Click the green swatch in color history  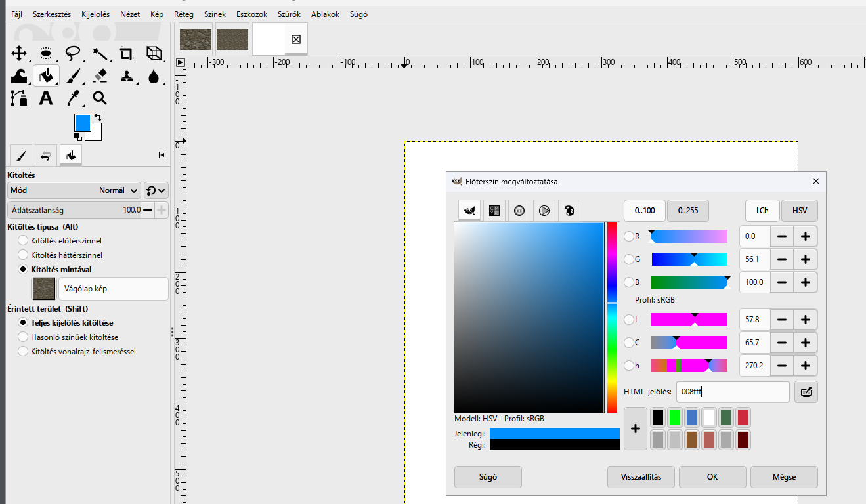(x=675, y=417)
